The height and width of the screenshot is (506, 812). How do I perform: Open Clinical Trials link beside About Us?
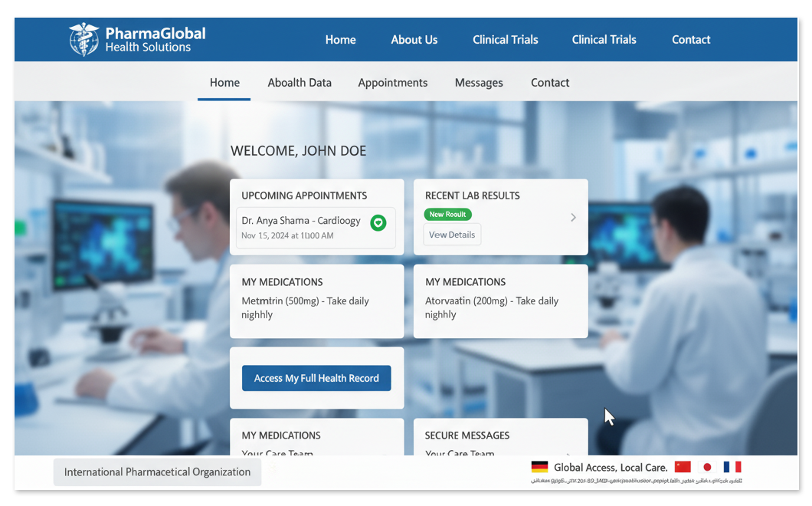pos(505,40)
